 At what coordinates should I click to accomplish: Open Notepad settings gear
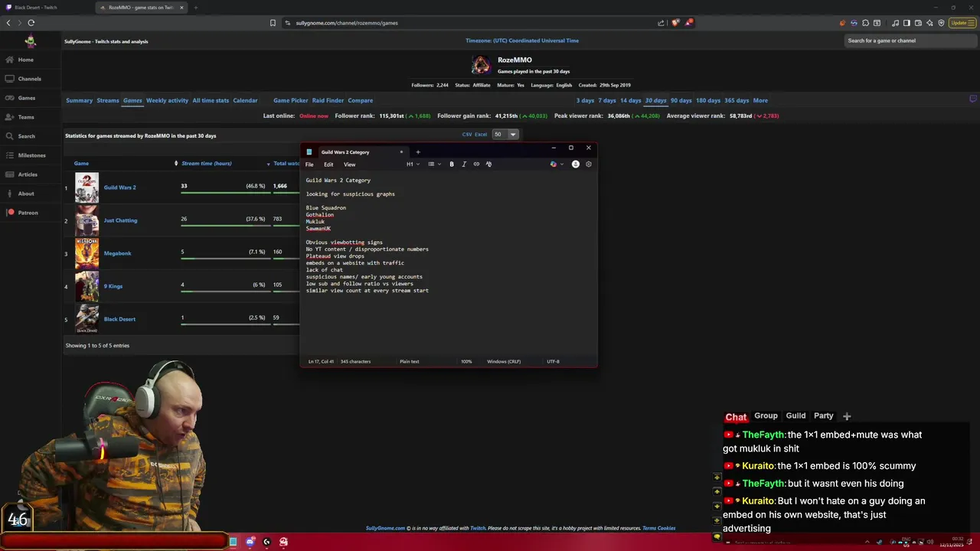coord(588,164)
